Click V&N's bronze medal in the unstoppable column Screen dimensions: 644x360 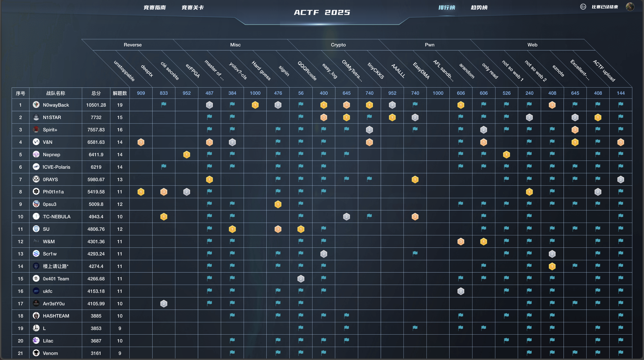pos(141,142)
